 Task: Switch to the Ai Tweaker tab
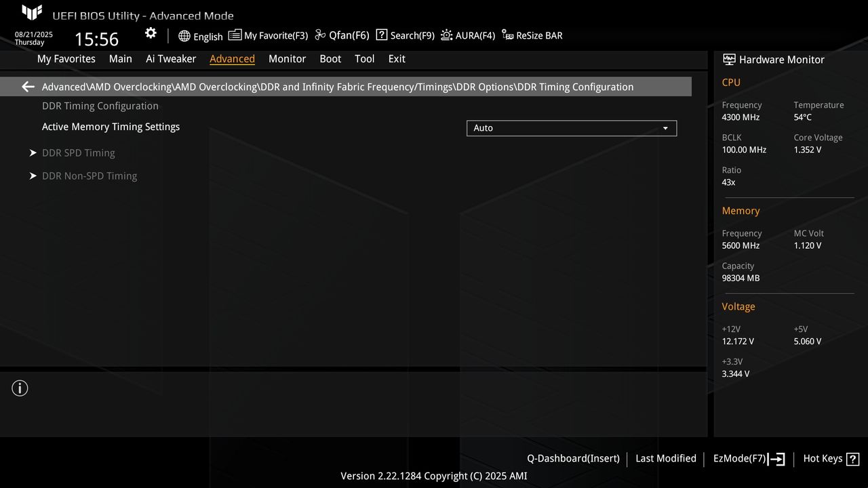click(171, 59)
